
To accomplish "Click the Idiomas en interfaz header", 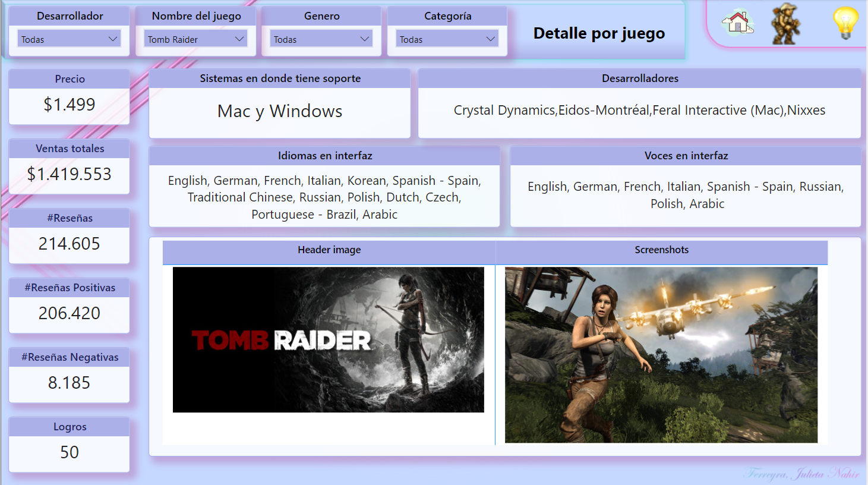I will (324, 156).
